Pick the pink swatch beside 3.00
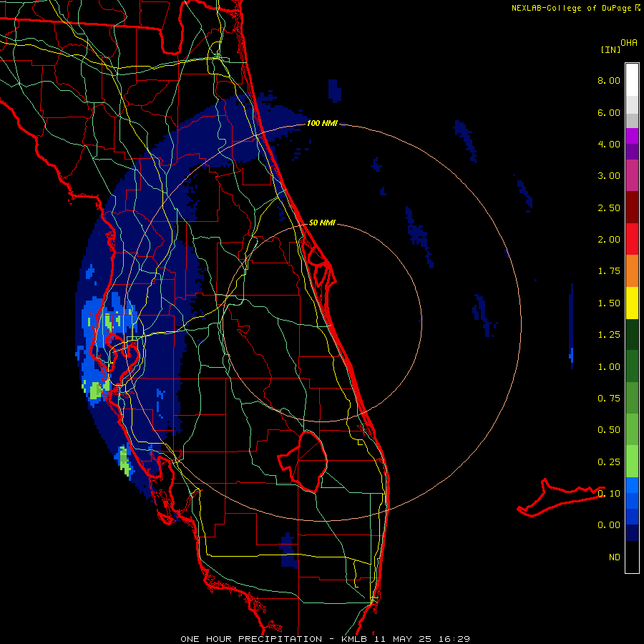This screenshot has height=644, width=644. pyautogui.click(x=632, y=176)
